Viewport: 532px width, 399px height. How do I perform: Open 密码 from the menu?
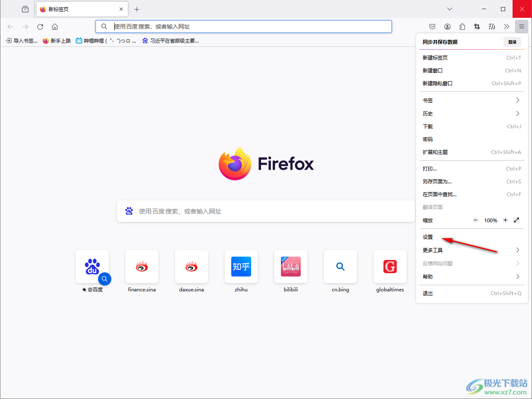(x=472, y=139)
